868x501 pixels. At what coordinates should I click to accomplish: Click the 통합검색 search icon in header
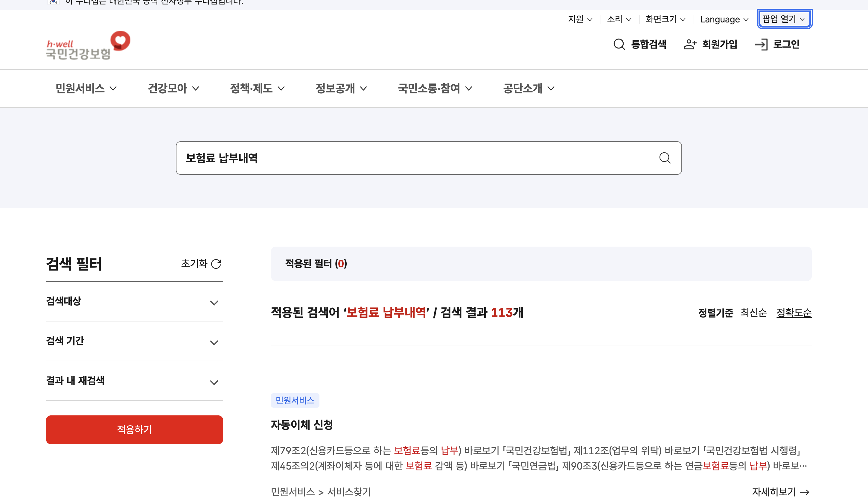click(x=619, y=44)
